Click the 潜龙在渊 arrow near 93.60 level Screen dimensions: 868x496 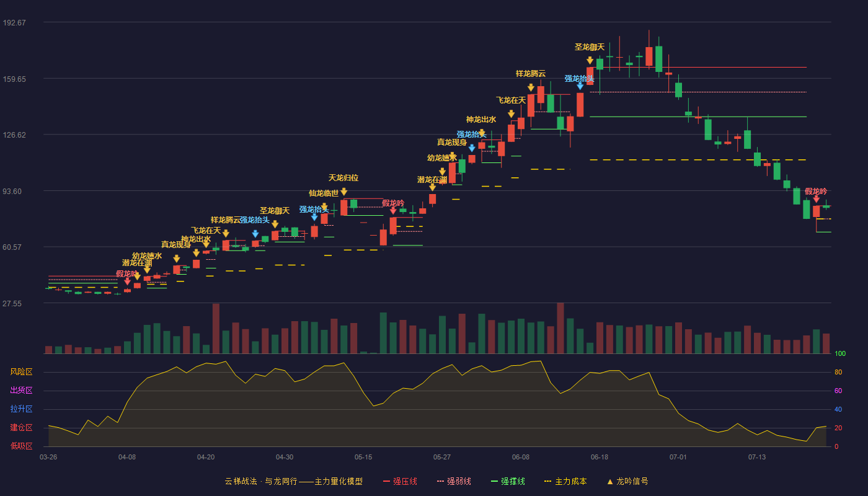pos(432,187)
